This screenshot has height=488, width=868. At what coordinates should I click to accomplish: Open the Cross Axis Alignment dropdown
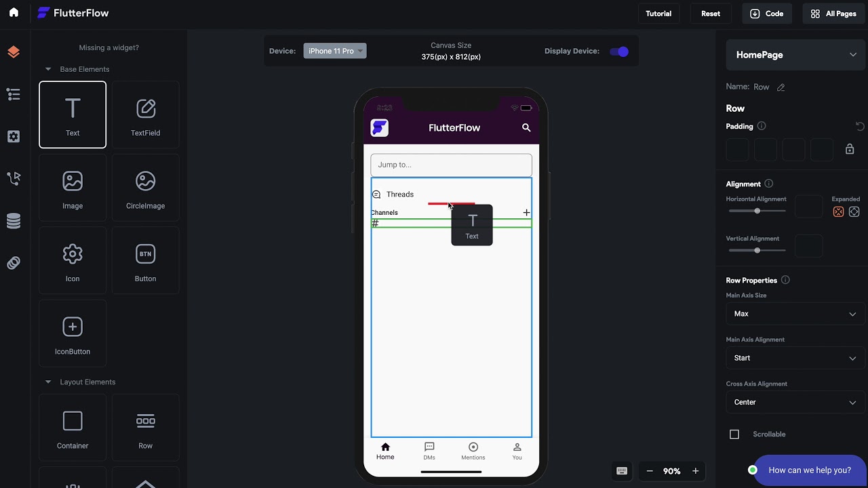pyautogui.click(x=795, y=402)
